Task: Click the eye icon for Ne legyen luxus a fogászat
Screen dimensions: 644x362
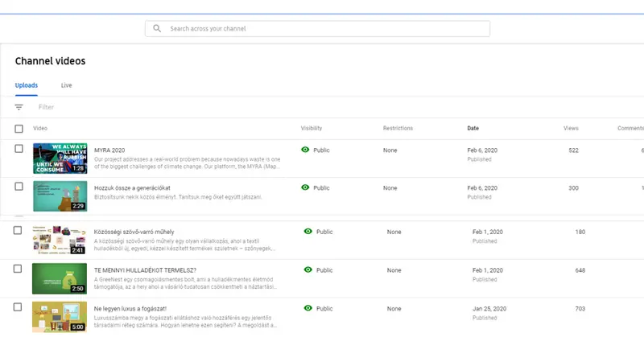Action: point(308,308)
